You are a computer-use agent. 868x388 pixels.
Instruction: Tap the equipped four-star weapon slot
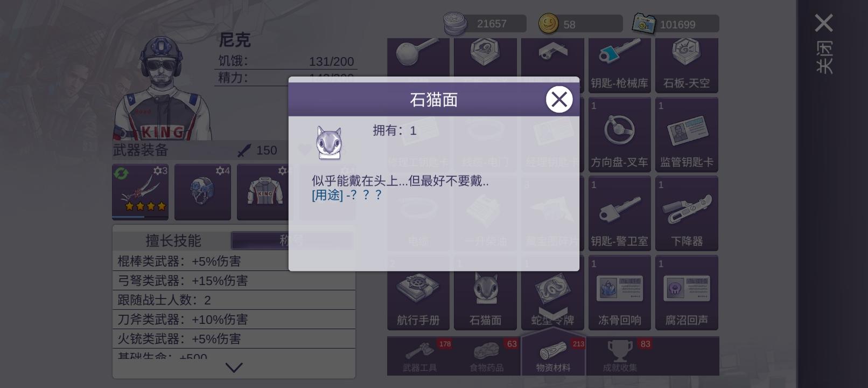pos(140,192)
